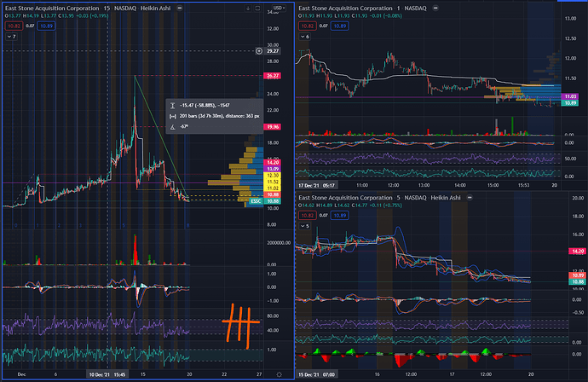
Task: Click the volume scale label 2000000.00
Action: tap(279, 243)
